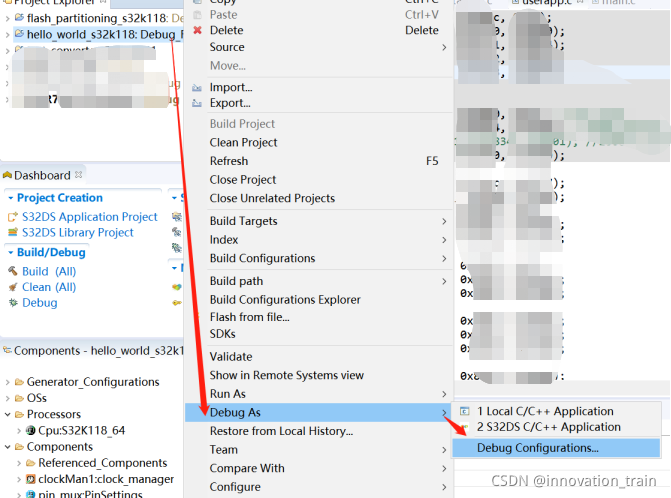This screenshot has width=671, height=498.
Task: Click the Processors folder icon
Action: tap(19, 415)
